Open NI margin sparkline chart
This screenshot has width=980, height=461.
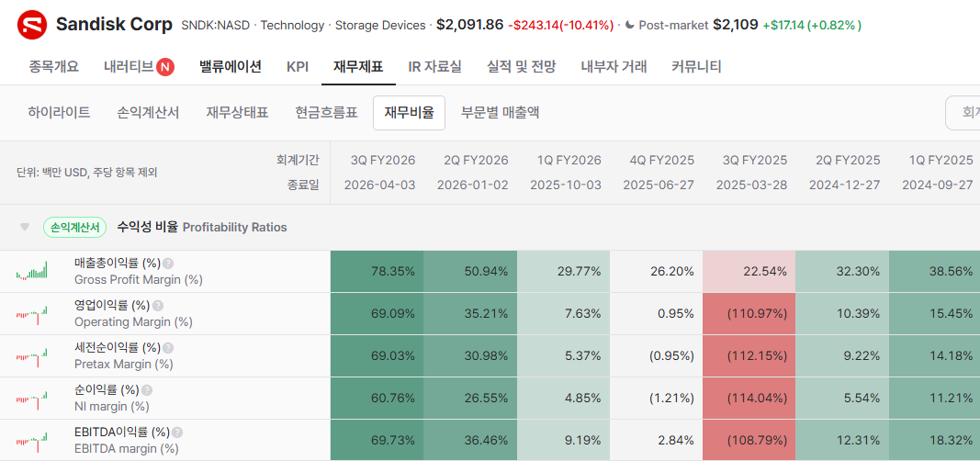(32, 398)
